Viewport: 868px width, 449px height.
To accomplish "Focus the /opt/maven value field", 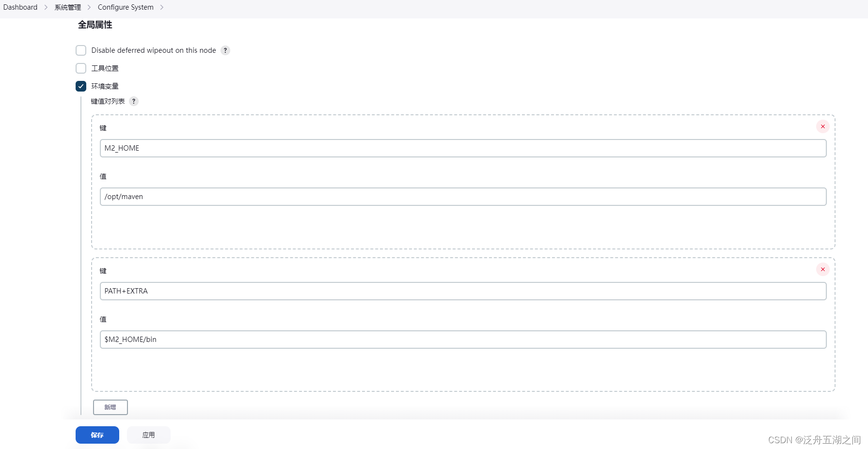I will tap(463, 197).
